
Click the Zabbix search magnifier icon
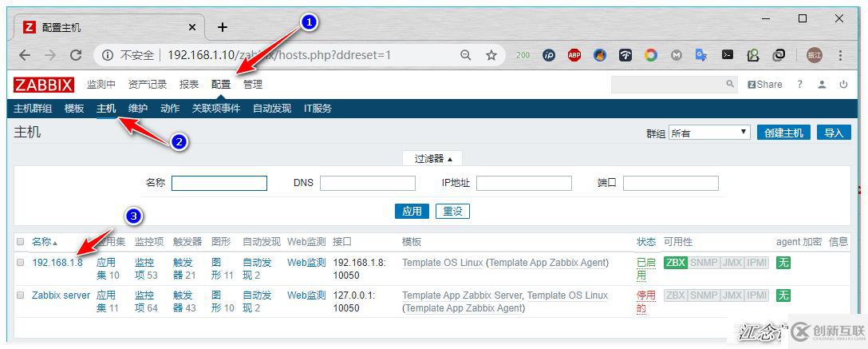730,84
